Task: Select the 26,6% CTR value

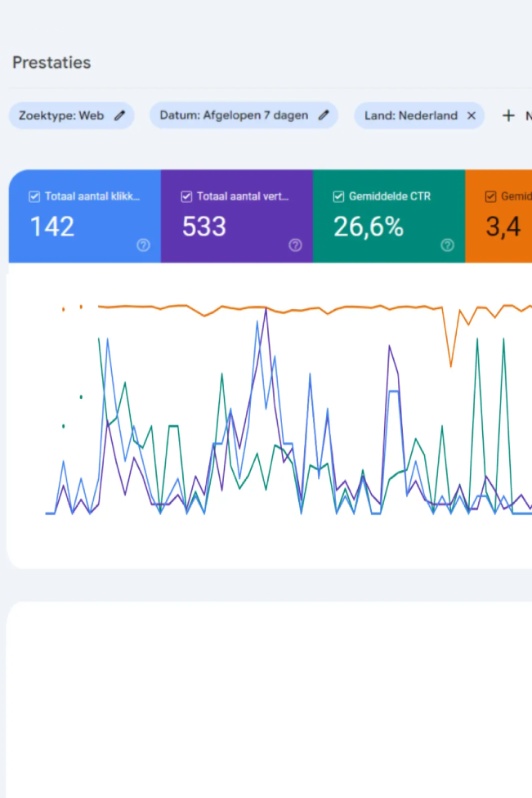Action: click(369, 226)
